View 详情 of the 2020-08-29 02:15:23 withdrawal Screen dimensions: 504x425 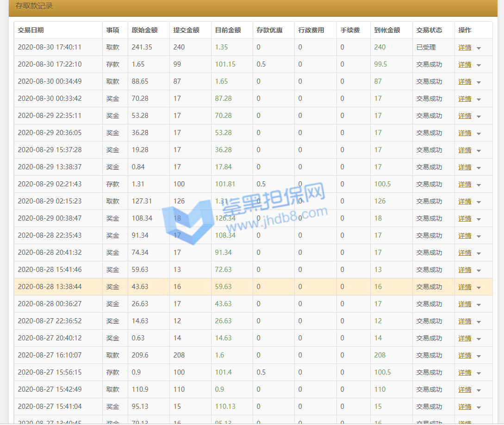point(465,202)
